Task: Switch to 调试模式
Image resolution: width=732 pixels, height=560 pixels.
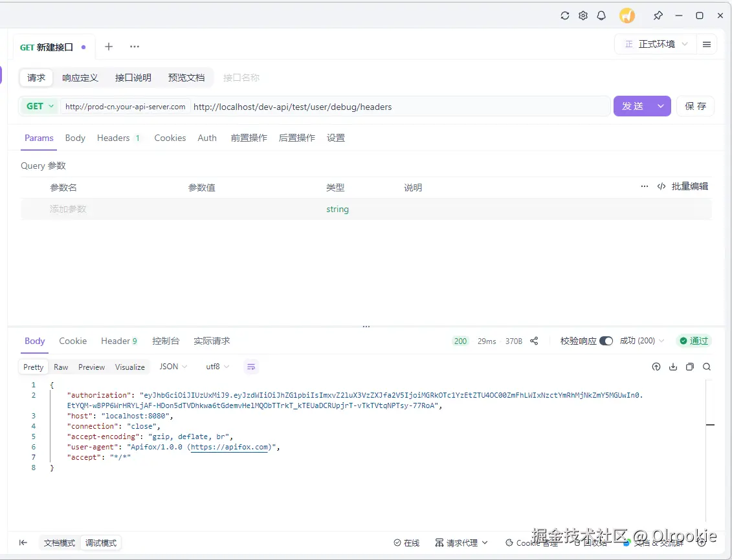Action: [100, 543]
